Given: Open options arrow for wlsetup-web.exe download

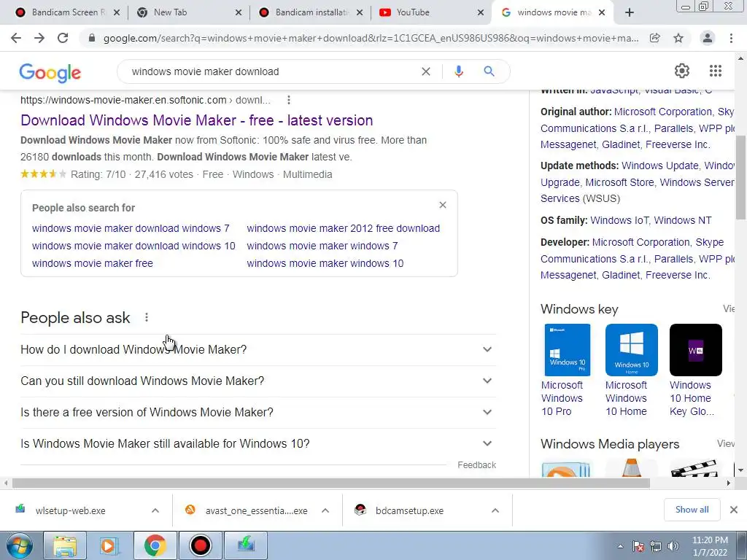Looking at the screenshot, I should click(x=155, y=510).
